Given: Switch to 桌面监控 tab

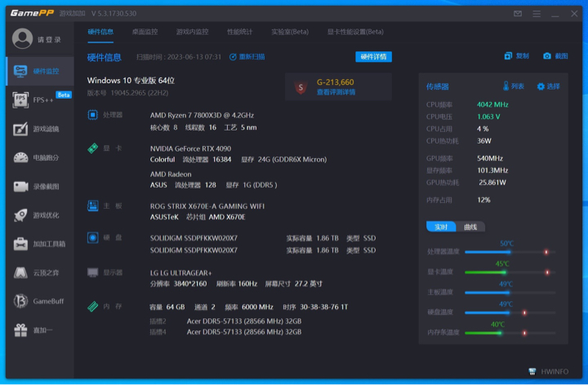Looking at the screenshot, I should 145,32.
